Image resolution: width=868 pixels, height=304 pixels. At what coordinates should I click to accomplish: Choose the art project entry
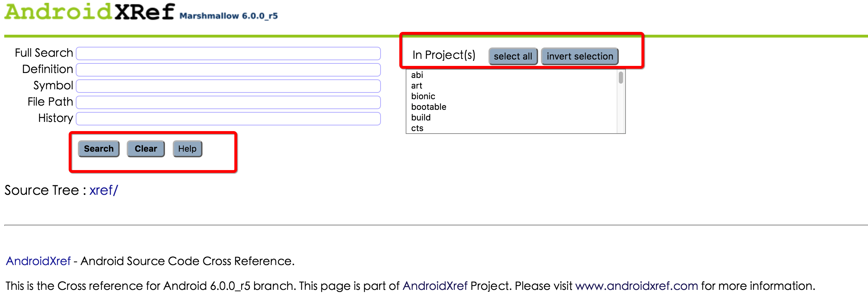tap(417, 86)
